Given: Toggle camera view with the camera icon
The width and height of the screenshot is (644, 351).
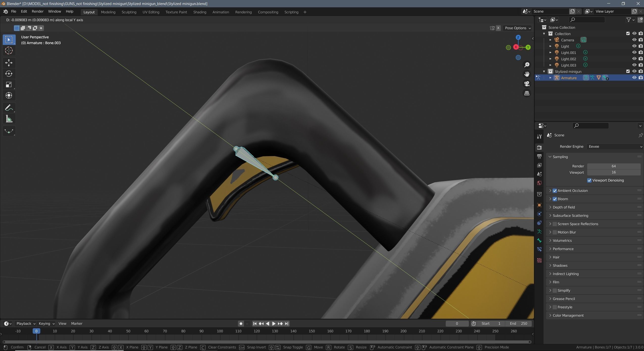Looking at the screenshot, I should [527, 84].
